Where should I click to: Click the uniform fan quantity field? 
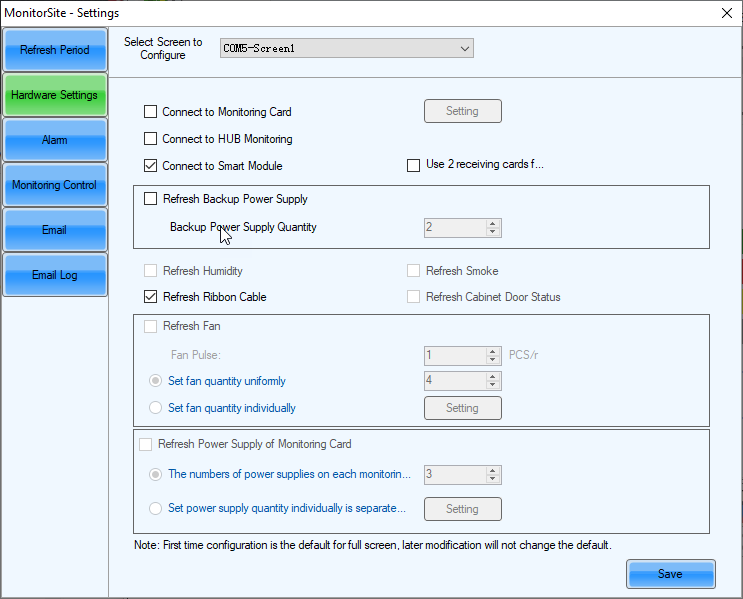pos(455,381)
